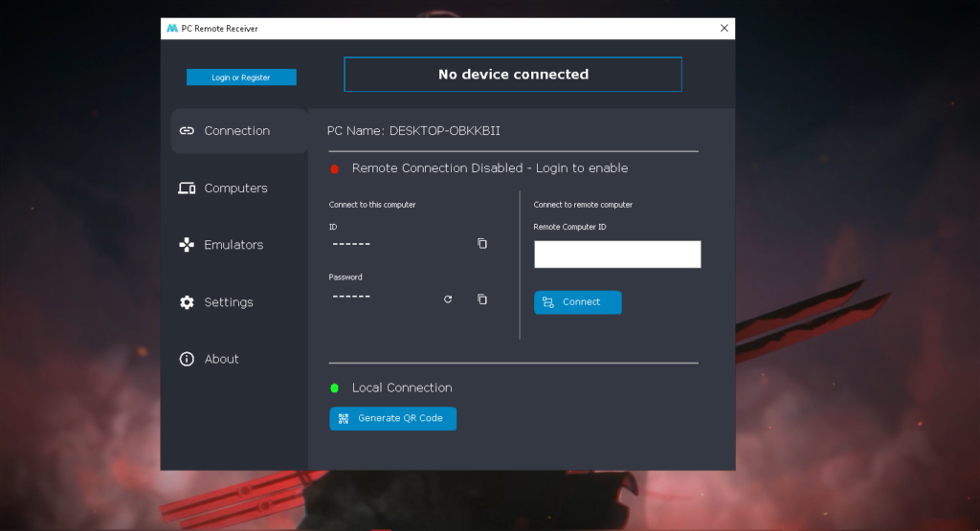Click the Connect to this computer heading
The width and height of the screenshot is (980, 531).
coord(372,205)
